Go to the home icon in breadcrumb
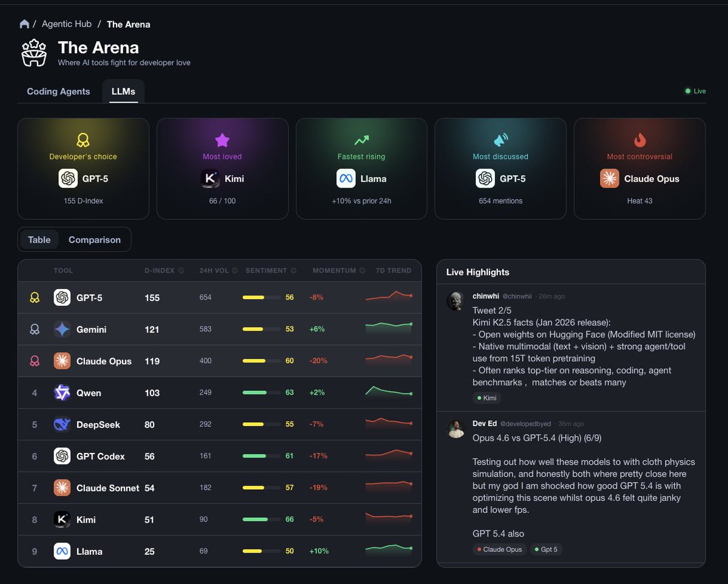Image resolution: width=728 pixels, height=584 pixels. (24, 24)
